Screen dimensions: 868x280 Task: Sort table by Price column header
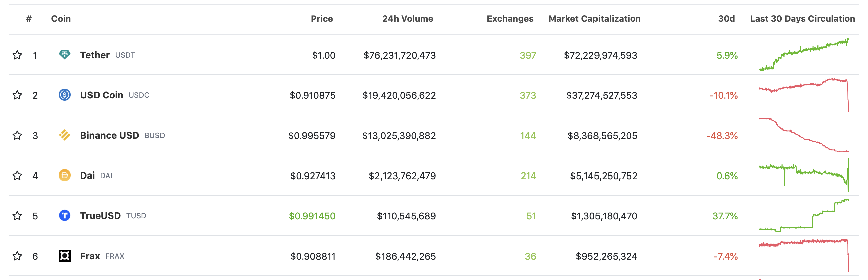321,18
